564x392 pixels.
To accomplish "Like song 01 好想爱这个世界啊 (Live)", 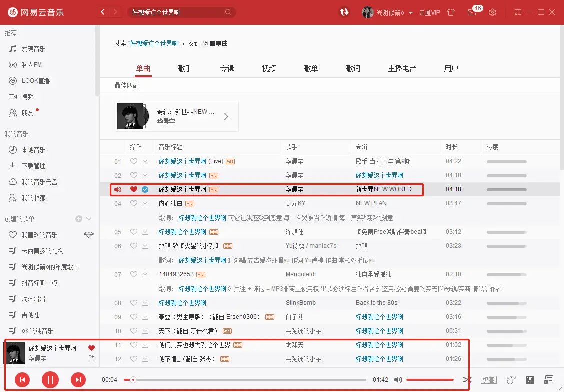I will click(x=134, y=162).
